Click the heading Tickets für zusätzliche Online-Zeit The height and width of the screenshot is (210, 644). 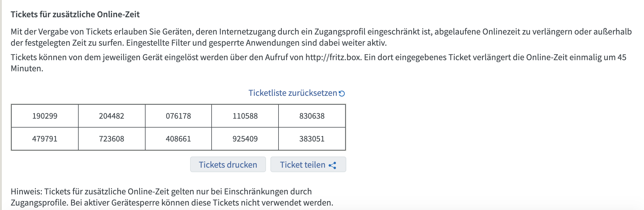[75, 14]
